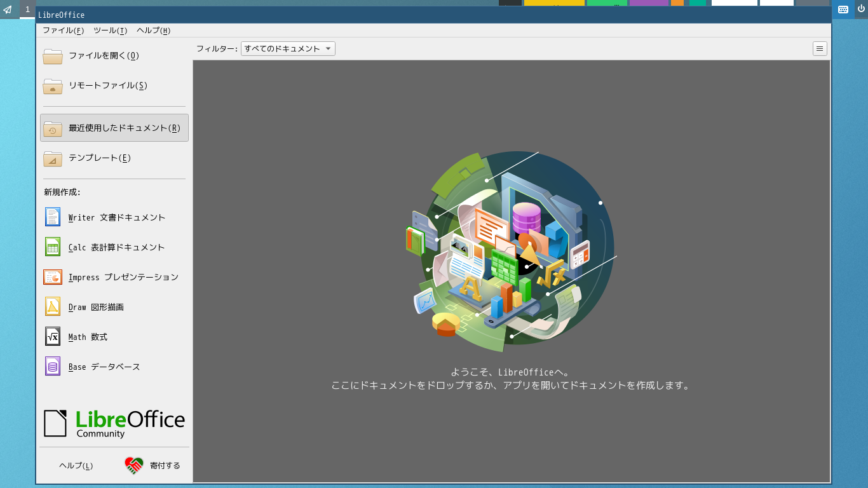Click the 寄付する donate button
The height and width of the screenshot is (488, 868).
coord(153,466)
